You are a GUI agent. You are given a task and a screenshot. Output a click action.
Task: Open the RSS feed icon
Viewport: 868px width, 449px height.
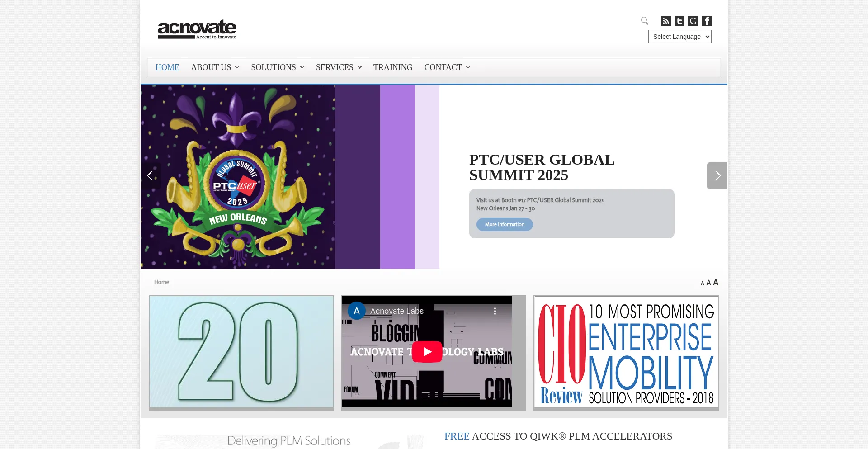(665, 21)
